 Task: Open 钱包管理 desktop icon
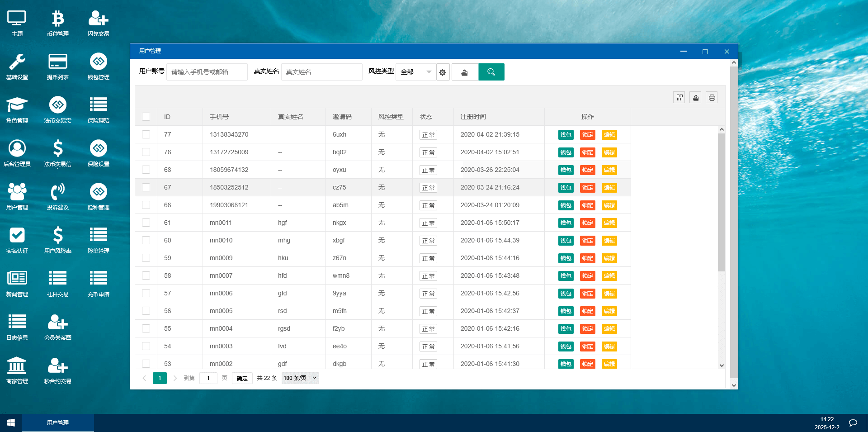point(98,66)
